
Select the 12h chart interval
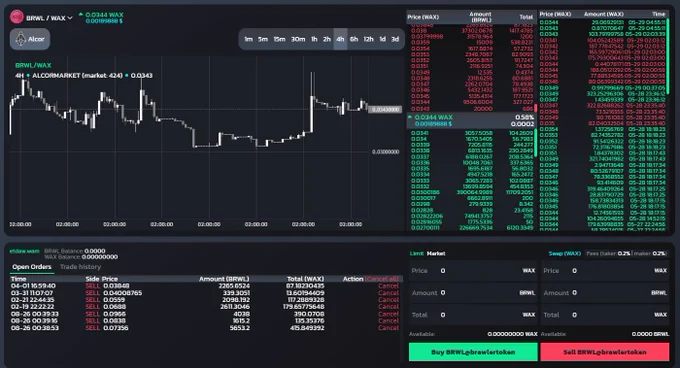point(369,39)
